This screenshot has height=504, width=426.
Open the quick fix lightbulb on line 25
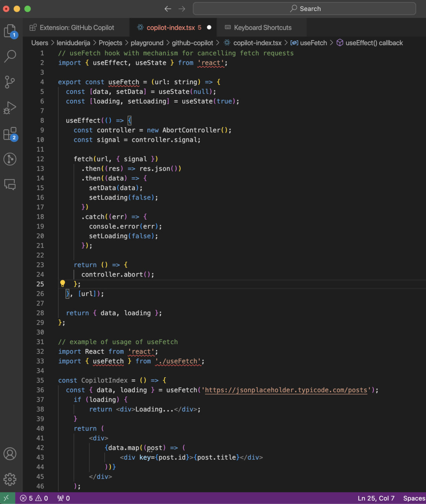pyautogui.click(x=63, y=283)
